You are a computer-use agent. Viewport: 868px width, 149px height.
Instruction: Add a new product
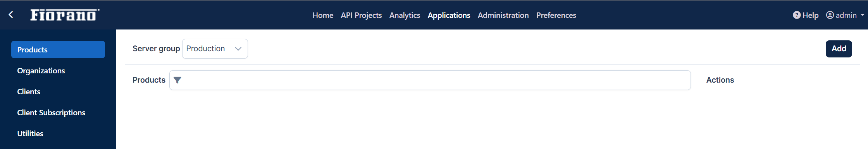point(839,49)
